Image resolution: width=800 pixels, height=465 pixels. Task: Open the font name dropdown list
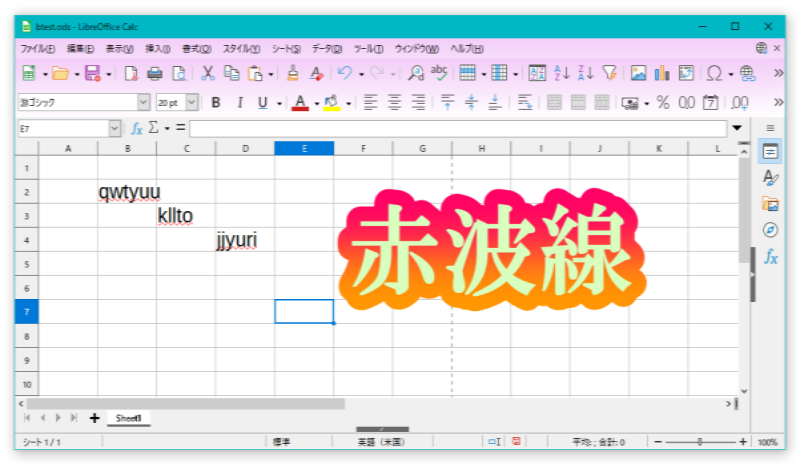point(143,102)
